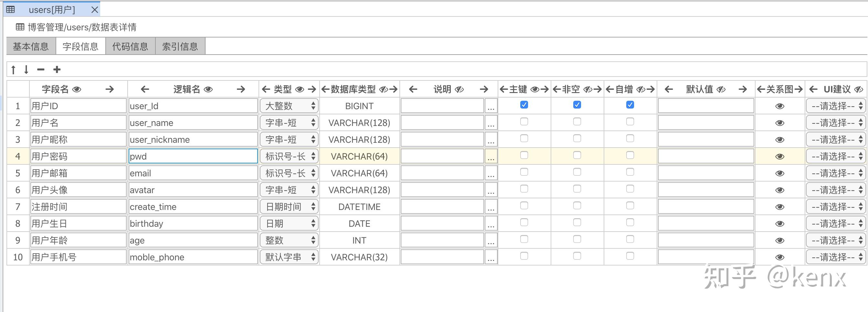Image resolution: width=868 pixels, height=312 pixels.
Task: Open type dropdown for user_name row
Action: coord(289,123)
